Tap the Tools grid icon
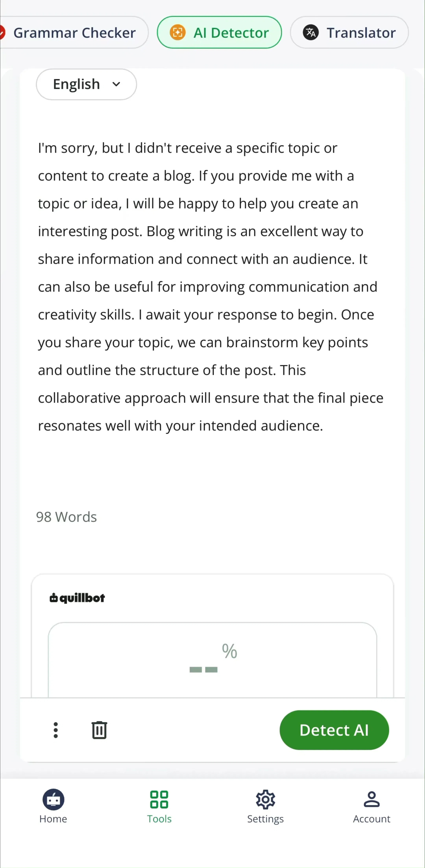 point(159,799)
